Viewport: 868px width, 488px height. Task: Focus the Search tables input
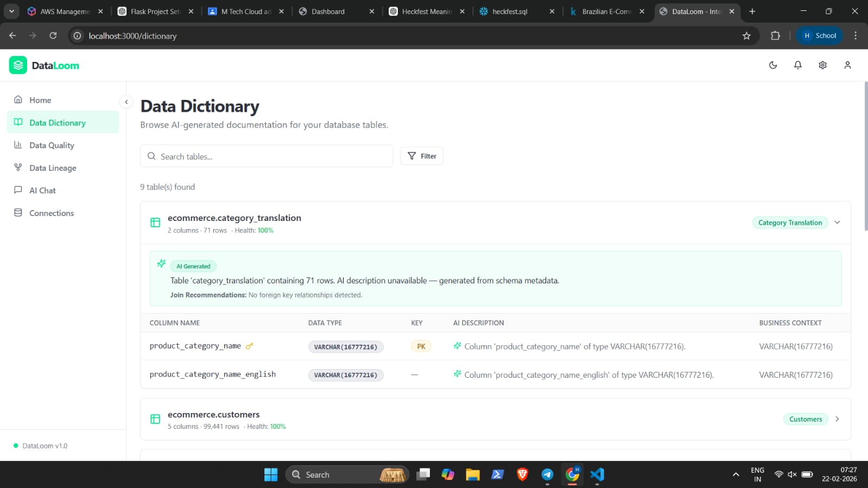click(x=267, y=156)
